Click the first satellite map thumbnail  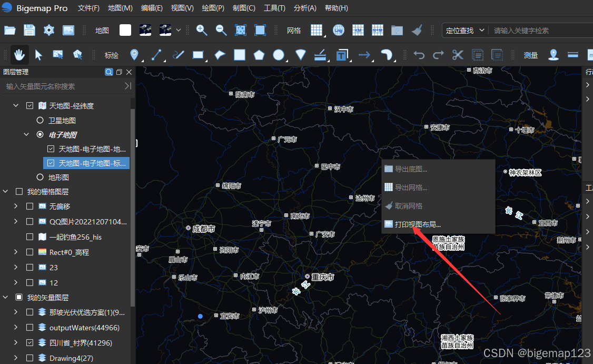pyautogui.click(x=145, y=30)
